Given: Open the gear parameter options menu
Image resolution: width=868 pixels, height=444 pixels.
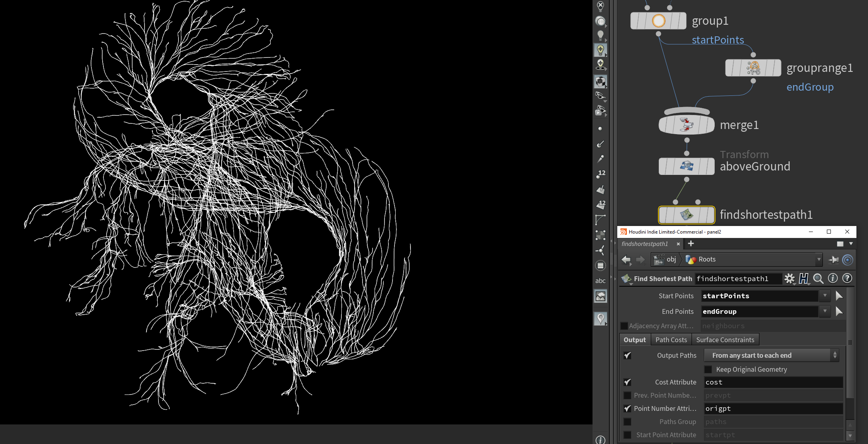Looking at the screenshot, I should point(789,279).
